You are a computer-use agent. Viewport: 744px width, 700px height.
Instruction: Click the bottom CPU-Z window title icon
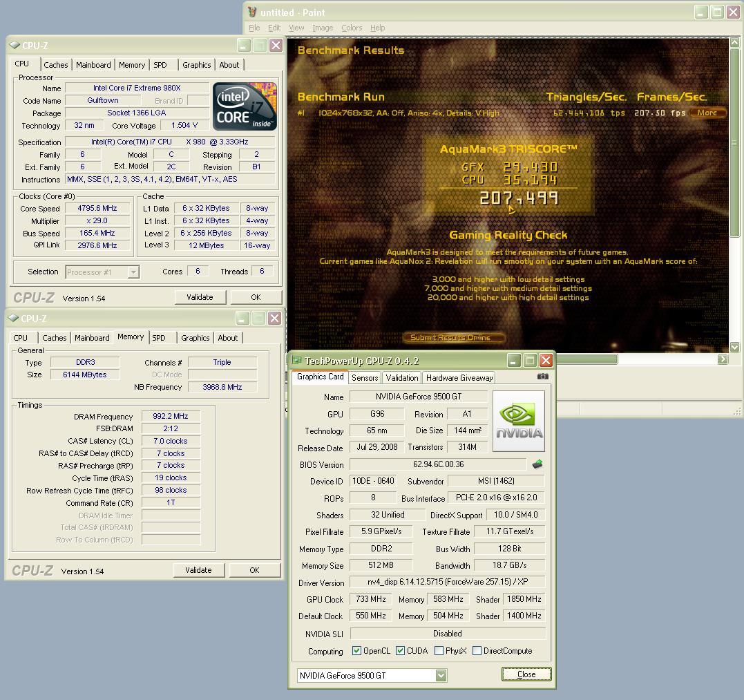coord(13,318)
